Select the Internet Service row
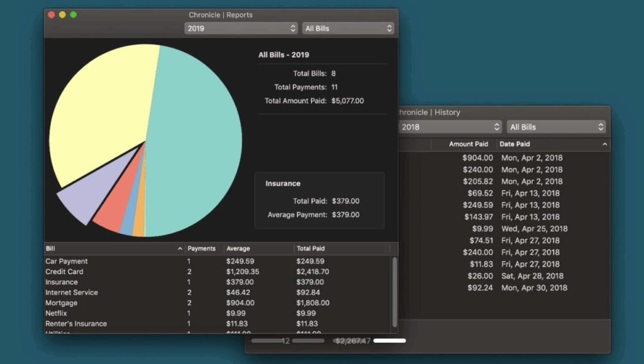The height and width of the screenshot is (364, 644). coord(218,292)
